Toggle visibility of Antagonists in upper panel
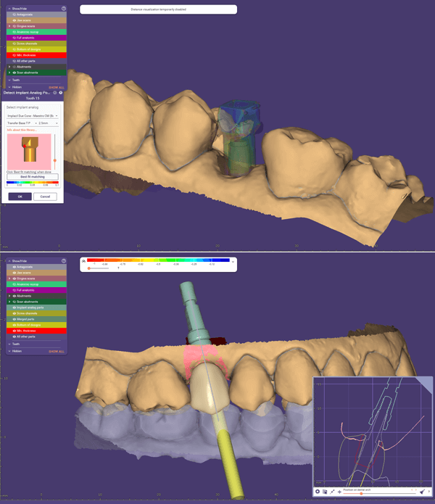 (14, 15)
